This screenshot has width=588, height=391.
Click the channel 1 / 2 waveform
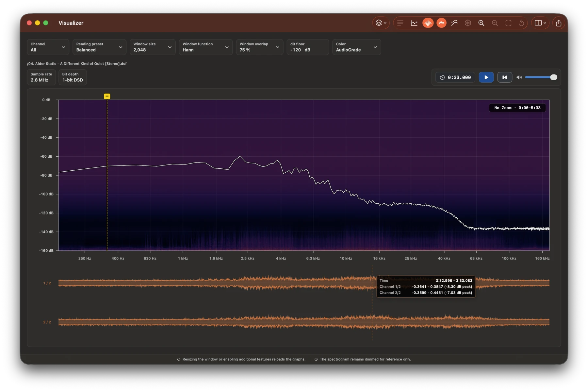click(x=304, y=283)
